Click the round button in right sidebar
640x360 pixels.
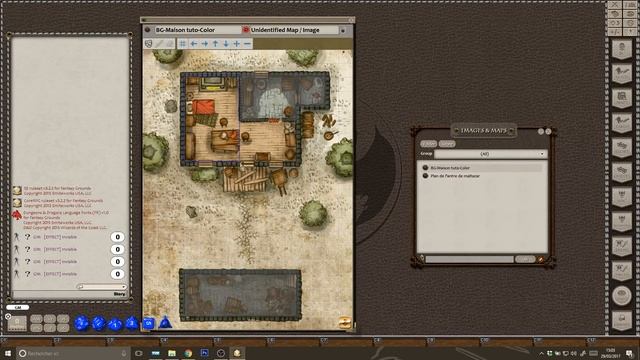(x=622, y=296)
